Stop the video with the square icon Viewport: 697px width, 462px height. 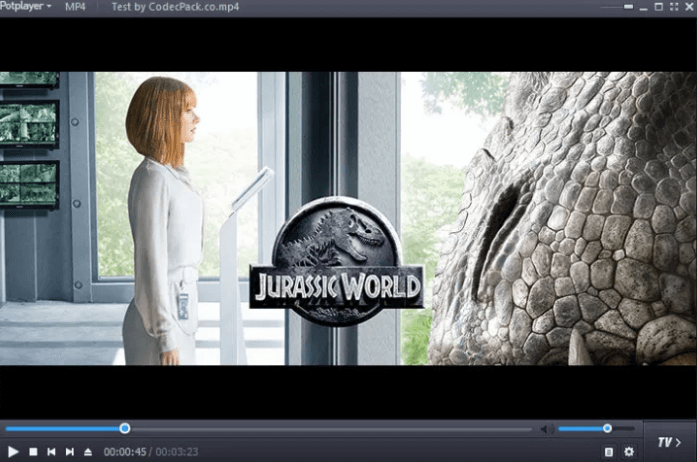coord(33,452)
